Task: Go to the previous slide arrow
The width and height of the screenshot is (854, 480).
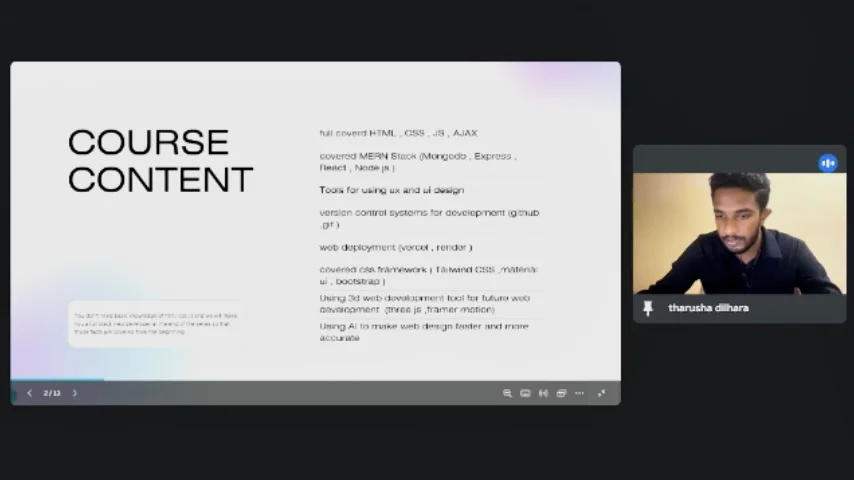Action: [29, 393]
